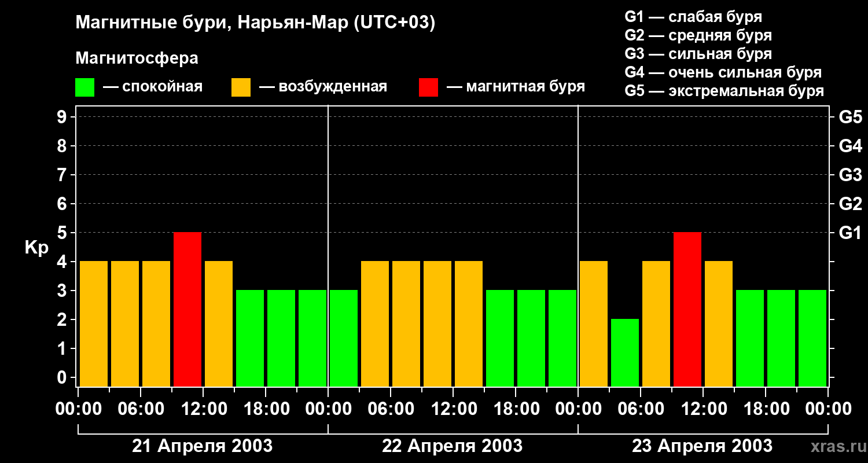Click 'G5 — экстремальная буря' text

724,91
